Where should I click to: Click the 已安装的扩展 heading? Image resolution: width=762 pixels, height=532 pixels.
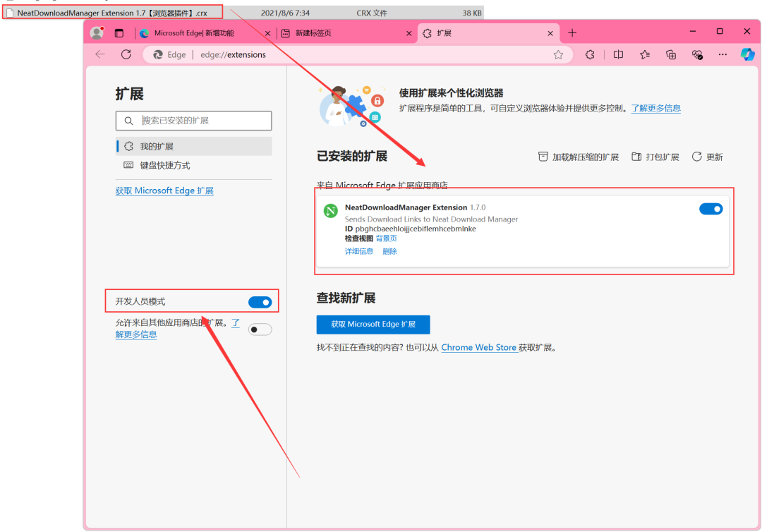pos(352,156)
